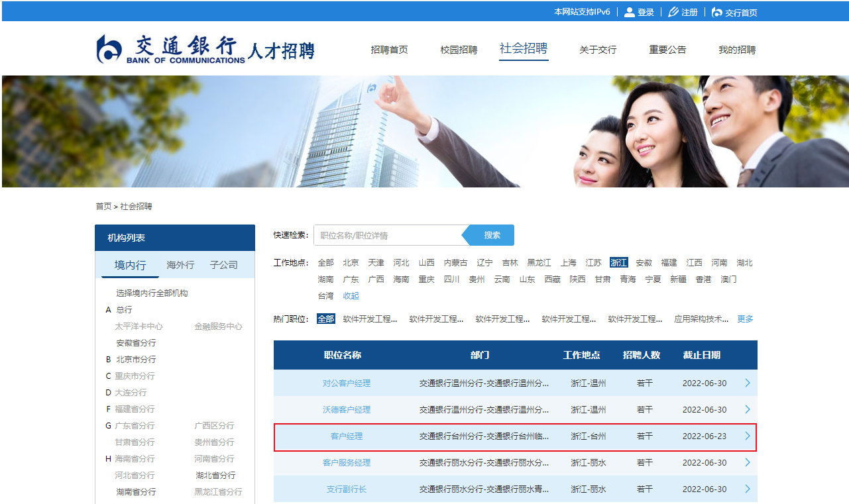Filter work location by 广东
The image size is (849, 504).
[x=351, y=279]
